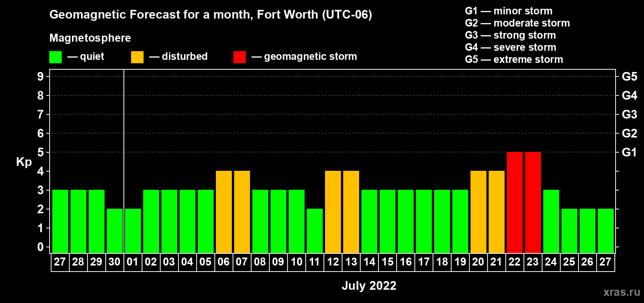Select the orange bar for July 06
The height and width of the screenshot is (303, 644).
(224, 212)
